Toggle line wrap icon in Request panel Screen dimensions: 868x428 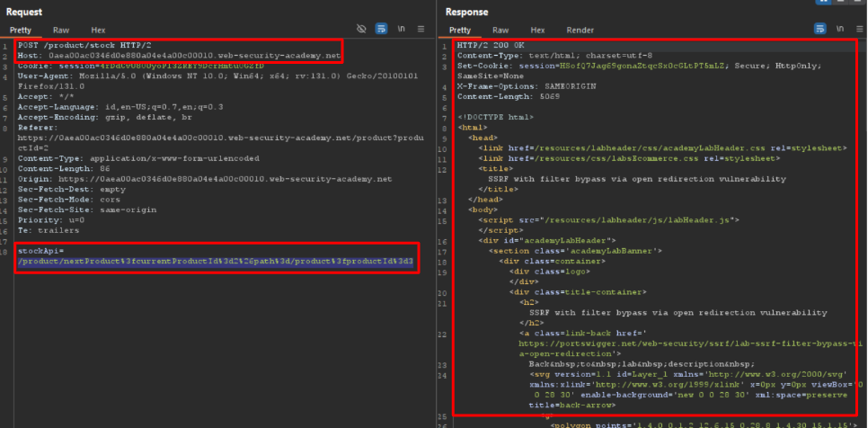[381, 30]
